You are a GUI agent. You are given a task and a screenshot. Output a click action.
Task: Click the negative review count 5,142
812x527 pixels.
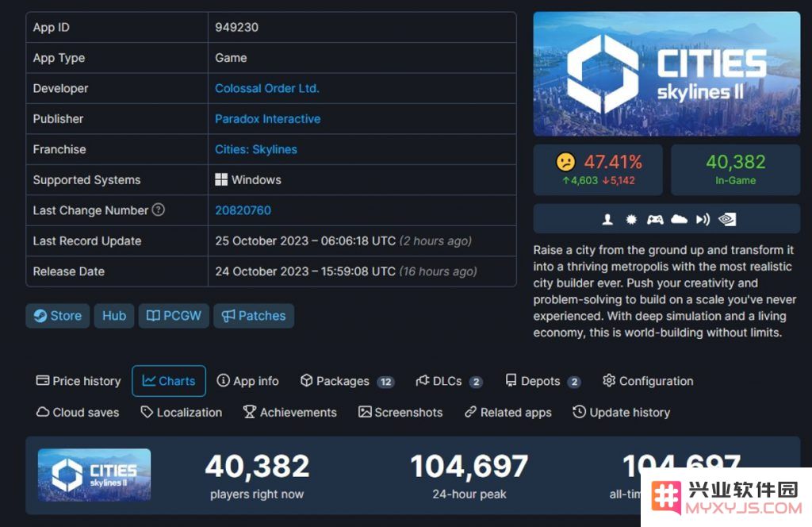pos(619,180)
